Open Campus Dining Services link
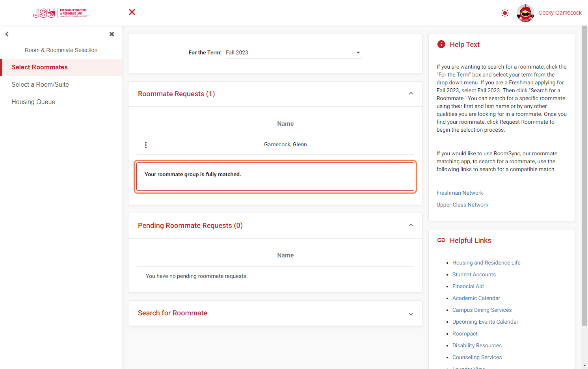Viewport: 588px width, 369px height. (482, 310)
